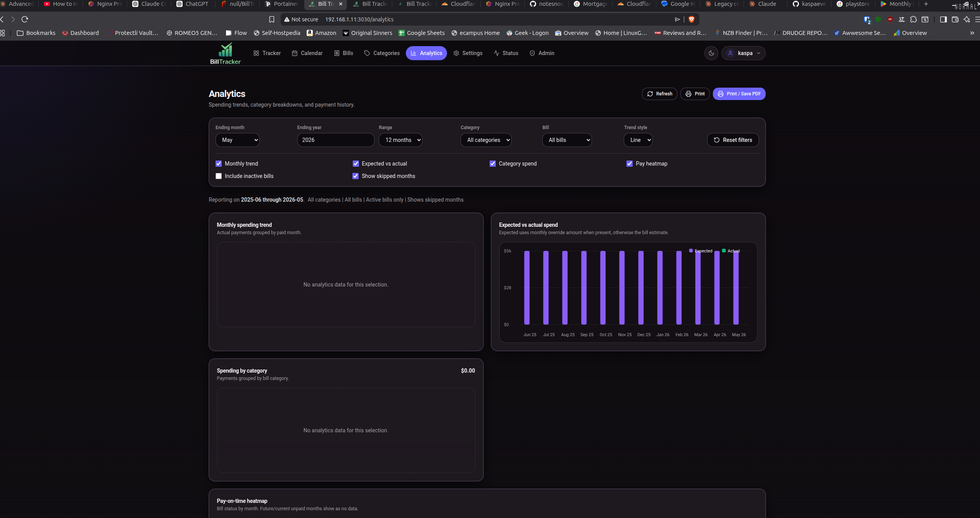This screenshot has height=518, width=980.
Task: Open the Range 12 months dropdown
Action: [400, 140]
